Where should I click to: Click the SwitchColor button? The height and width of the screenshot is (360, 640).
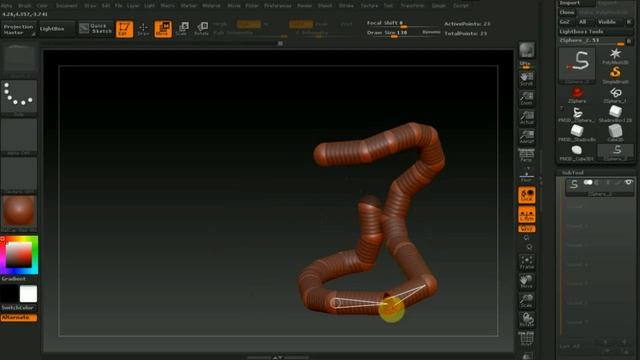click(x=18, y=308)
